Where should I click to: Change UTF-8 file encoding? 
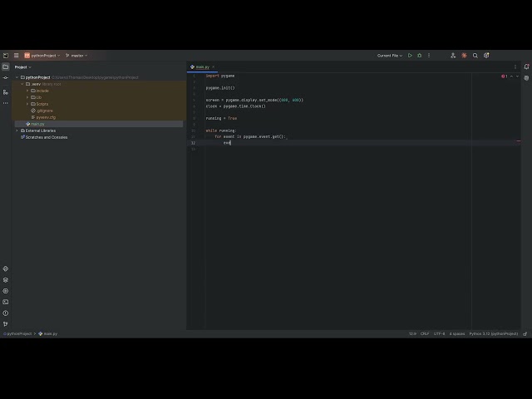pos(439,334)
